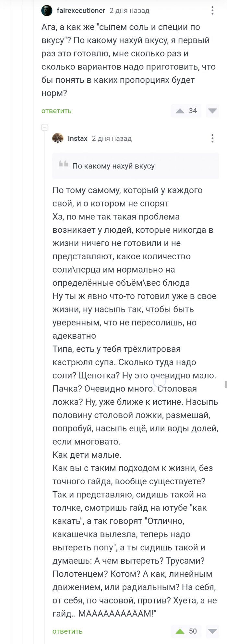Click the scrollbar thumb on the right edge
The image size is (227, 644).
[226, 384]
